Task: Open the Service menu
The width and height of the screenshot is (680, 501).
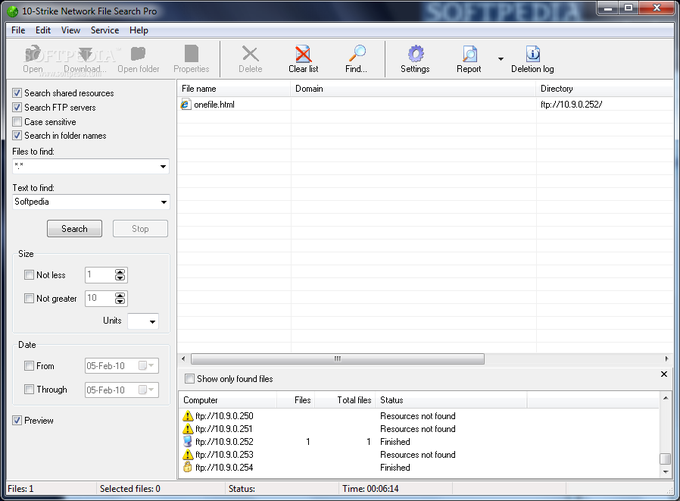Action: tap(104, 30)
